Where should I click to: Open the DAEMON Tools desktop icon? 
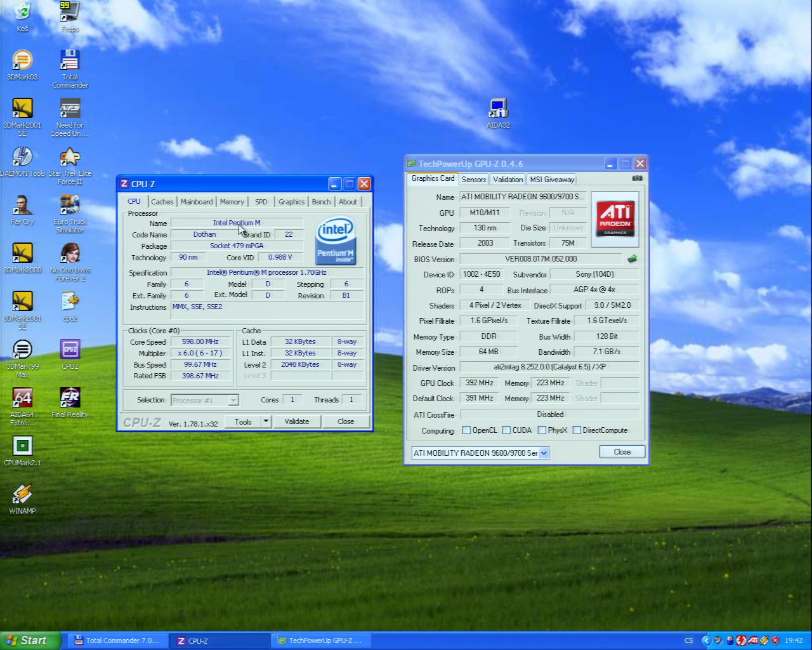coord(22,157)
